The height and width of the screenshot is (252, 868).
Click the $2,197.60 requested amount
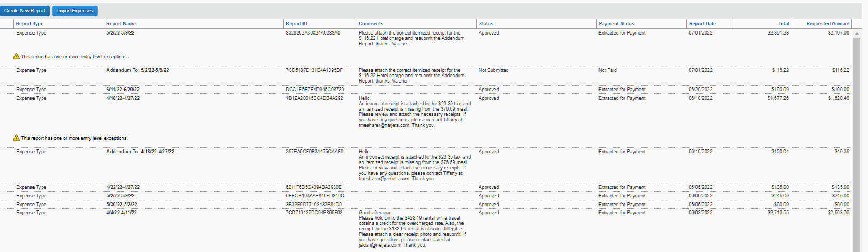tap(838, 33)
